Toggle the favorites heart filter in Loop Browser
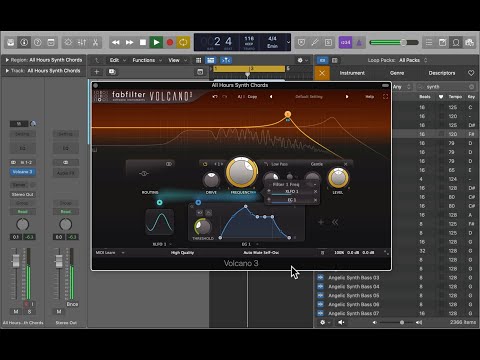 click(x=471, y=73)
